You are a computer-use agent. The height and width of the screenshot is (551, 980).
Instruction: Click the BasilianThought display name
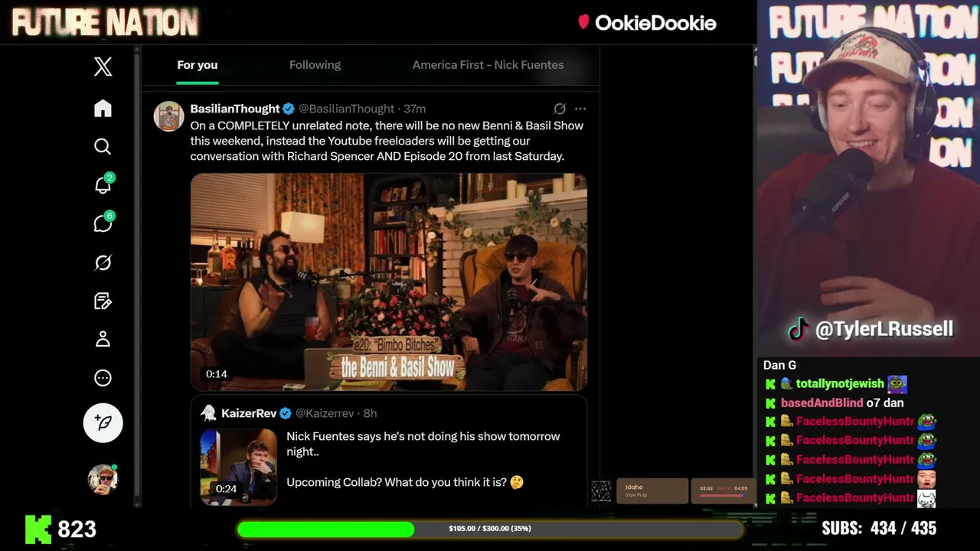click(x=235, y=109)
